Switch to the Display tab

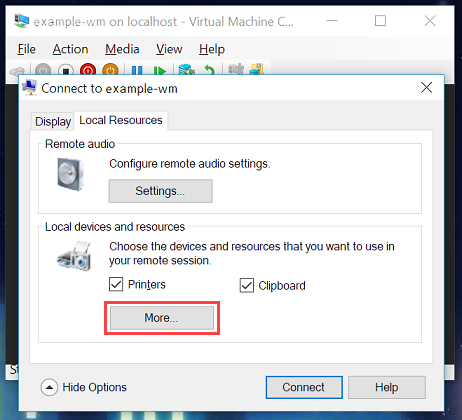(53, 122)
